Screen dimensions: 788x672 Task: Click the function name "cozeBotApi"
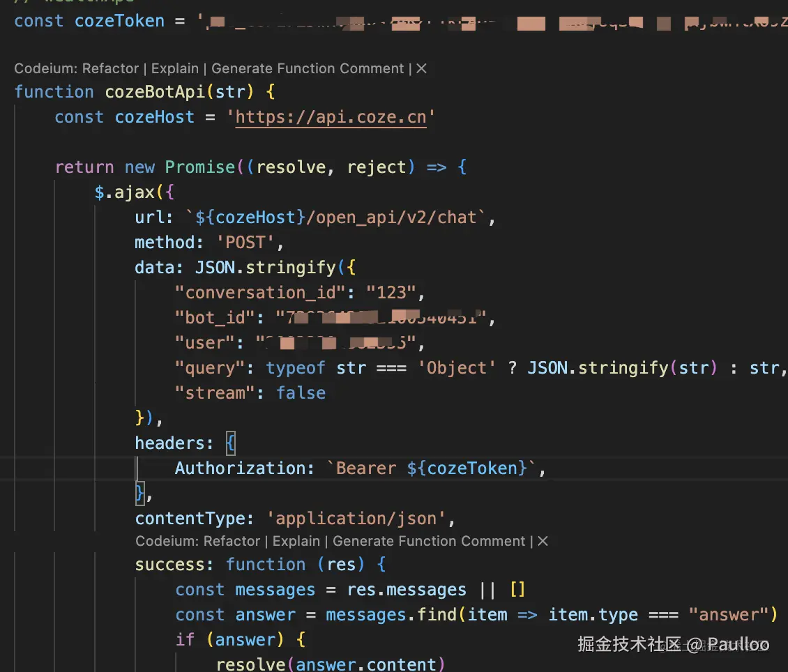click(x=154, y=92)
